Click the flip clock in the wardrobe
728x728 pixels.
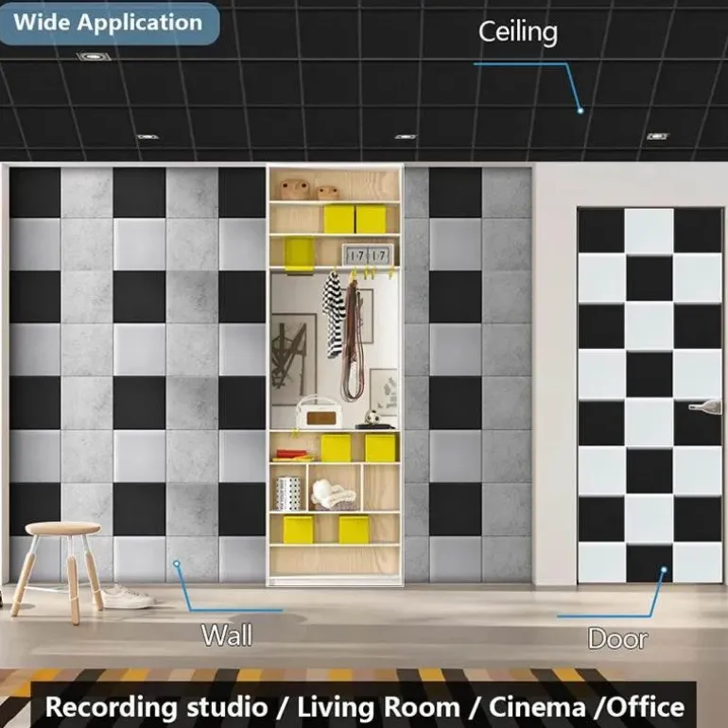click(367, 255)
